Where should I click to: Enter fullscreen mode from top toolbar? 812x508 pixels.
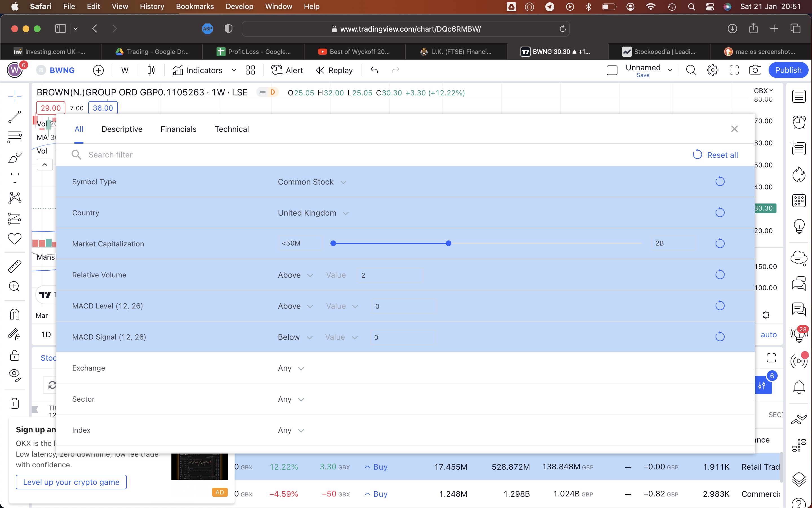734,70
